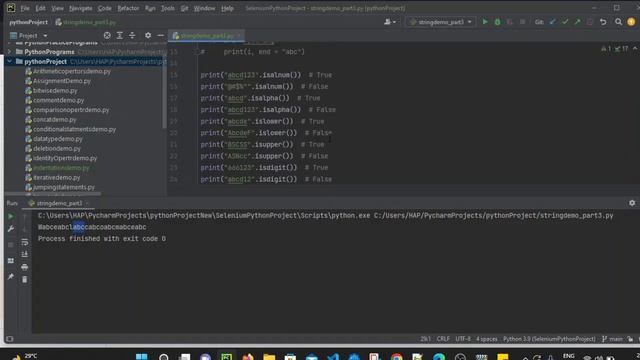Viewport: 640px width, 360px height.
Task: Start debugging with the bug icon
Action: click(497, 22)
